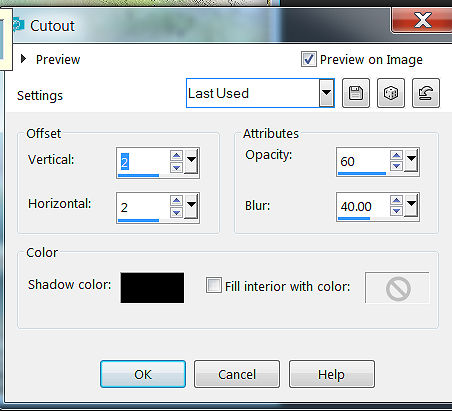The image size is (452, 411).
Task: Click the Vertical offset up arrow
Action: click(176, 155)
